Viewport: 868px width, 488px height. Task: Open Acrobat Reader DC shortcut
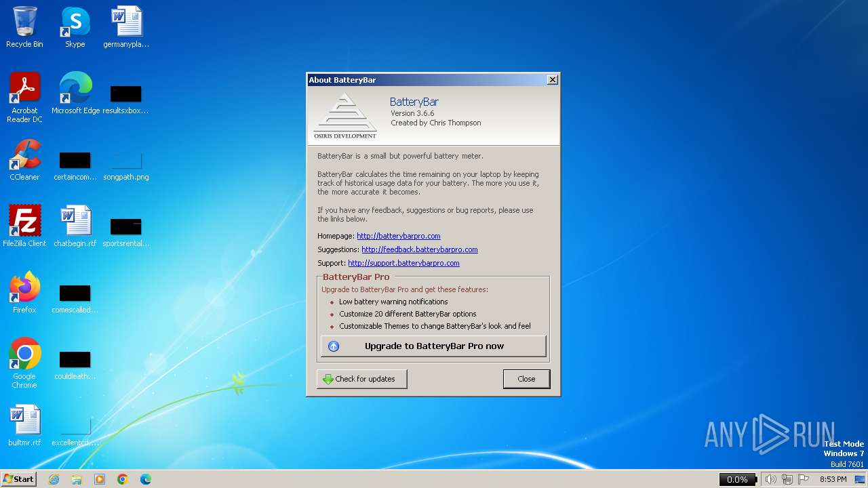24,98
